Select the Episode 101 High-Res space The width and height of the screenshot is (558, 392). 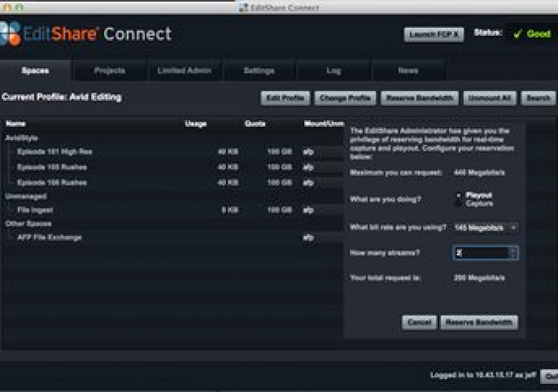click(x=55, y=151)
